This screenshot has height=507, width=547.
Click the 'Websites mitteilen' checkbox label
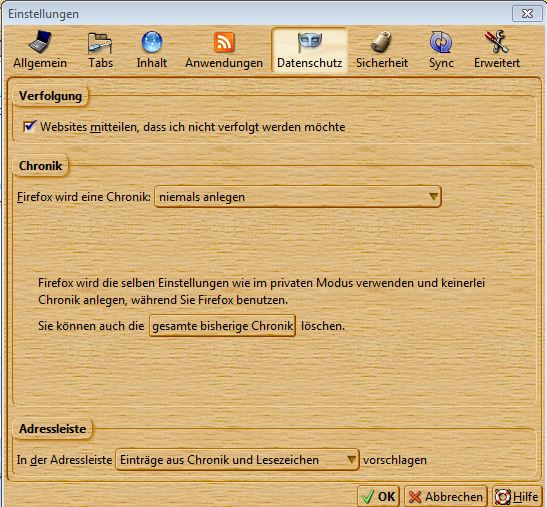(x=193, y=127)
